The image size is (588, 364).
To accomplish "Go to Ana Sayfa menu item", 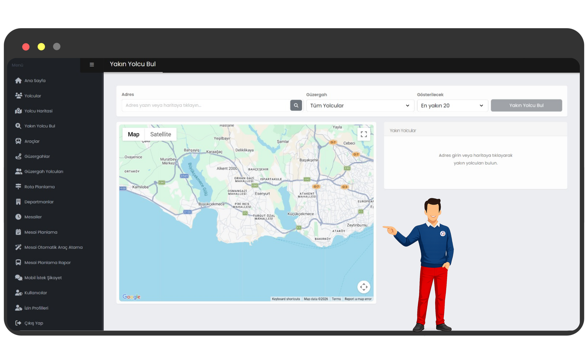I will click(35, 80).
